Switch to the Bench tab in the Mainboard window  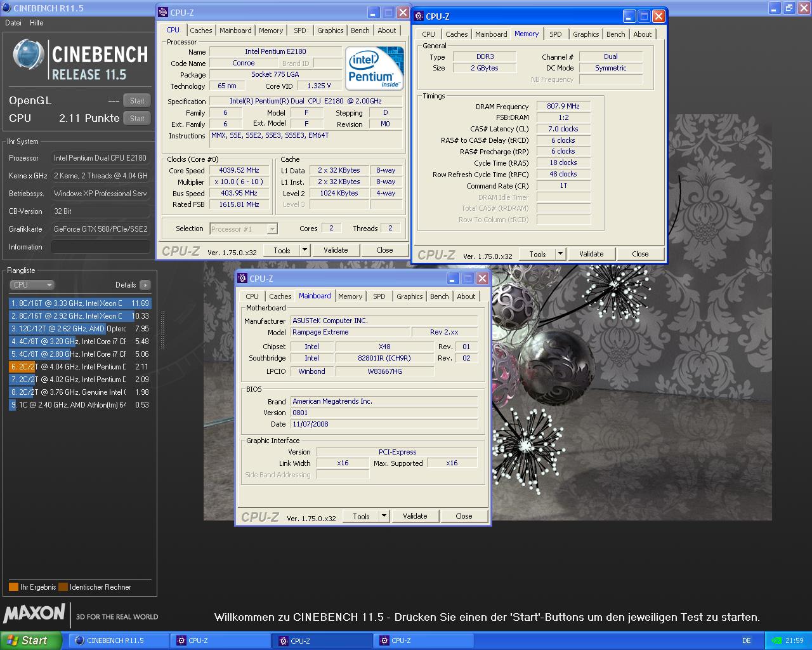[x=440, y=296]
